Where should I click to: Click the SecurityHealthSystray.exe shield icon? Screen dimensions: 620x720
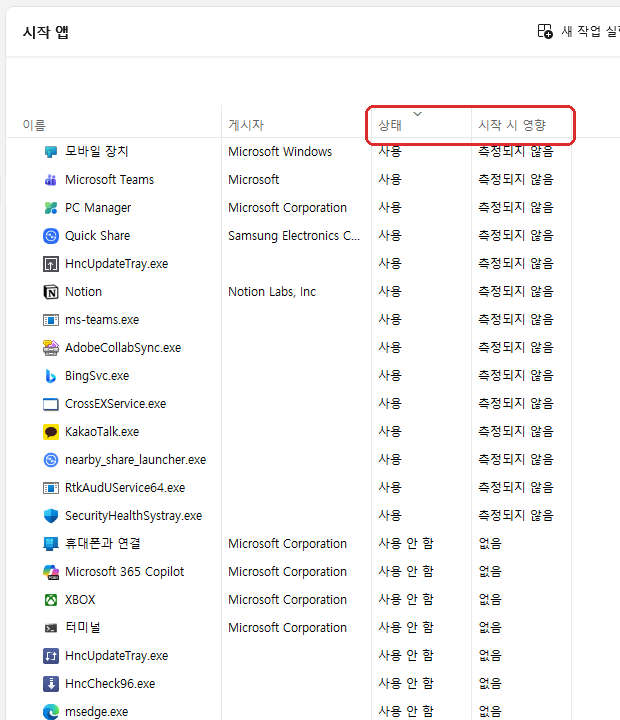[51, 516]
